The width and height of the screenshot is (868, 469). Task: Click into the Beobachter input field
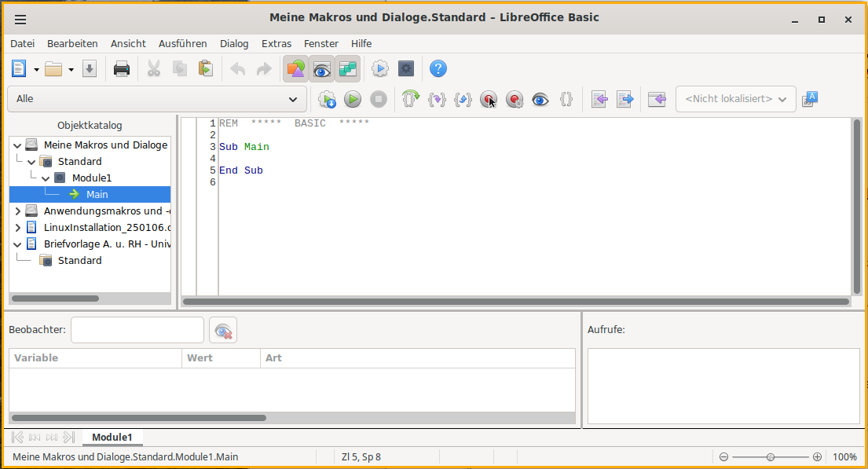[137, 330]
